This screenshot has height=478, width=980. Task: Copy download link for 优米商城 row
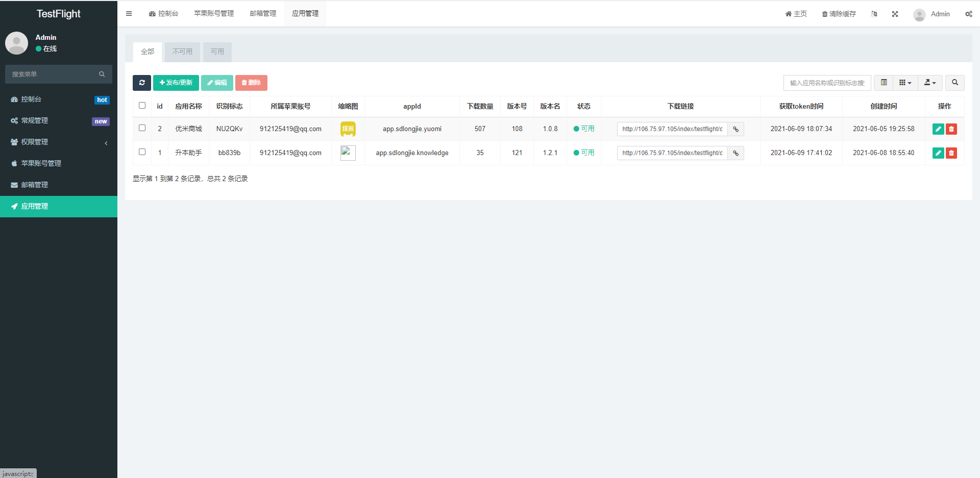click(736, 129)
